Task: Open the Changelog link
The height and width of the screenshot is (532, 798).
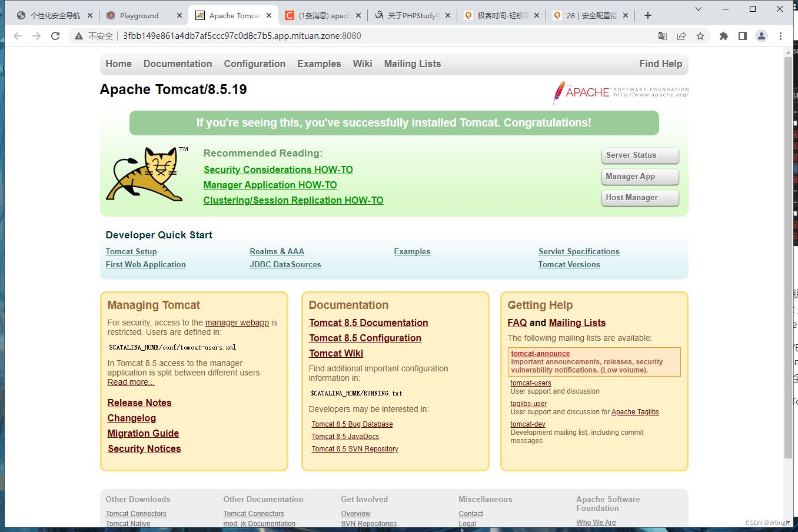Action: tap(132, 418)
